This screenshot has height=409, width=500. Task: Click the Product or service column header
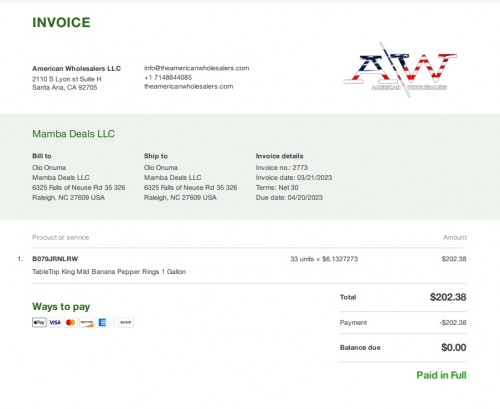tap(60, 237)
